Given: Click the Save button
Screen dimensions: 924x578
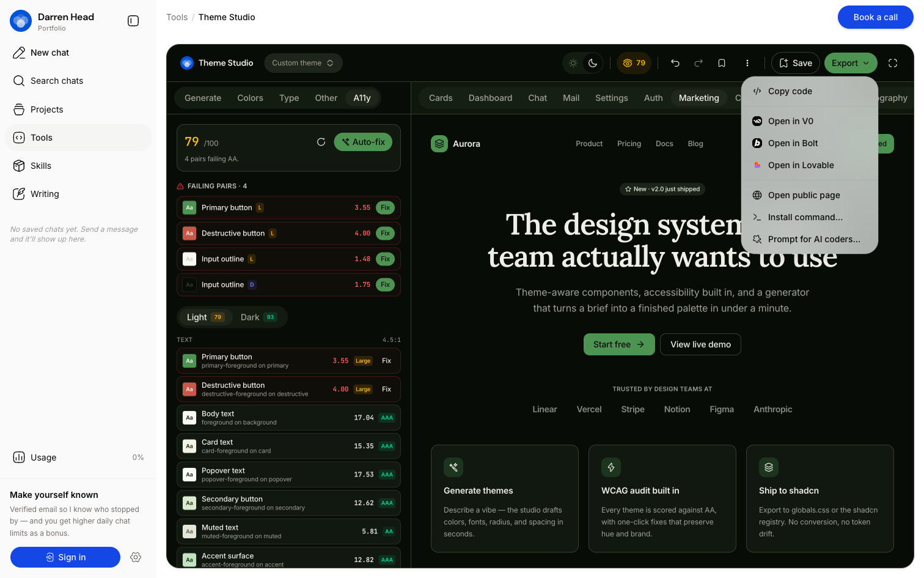Looking at the screenshot, I should (796, 63).
